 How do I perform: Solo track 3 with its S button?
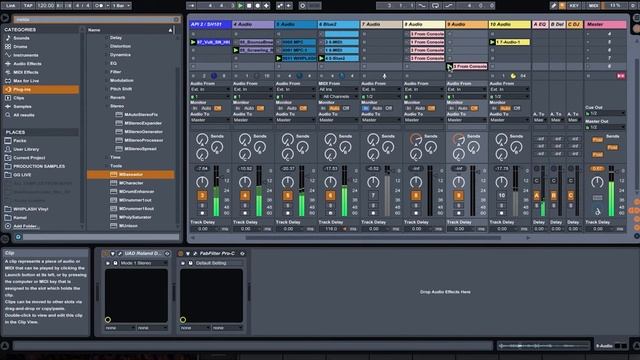tap(202, 206)
